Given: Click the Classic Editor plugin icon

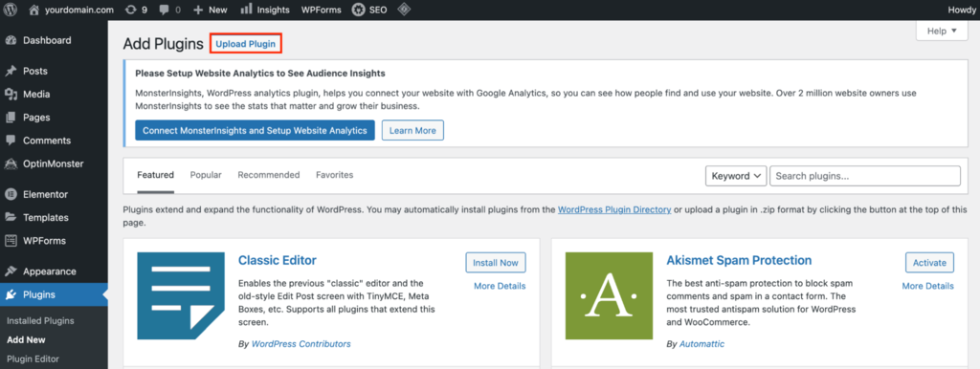Looking at the screenshot, I should tap(181, 295).
